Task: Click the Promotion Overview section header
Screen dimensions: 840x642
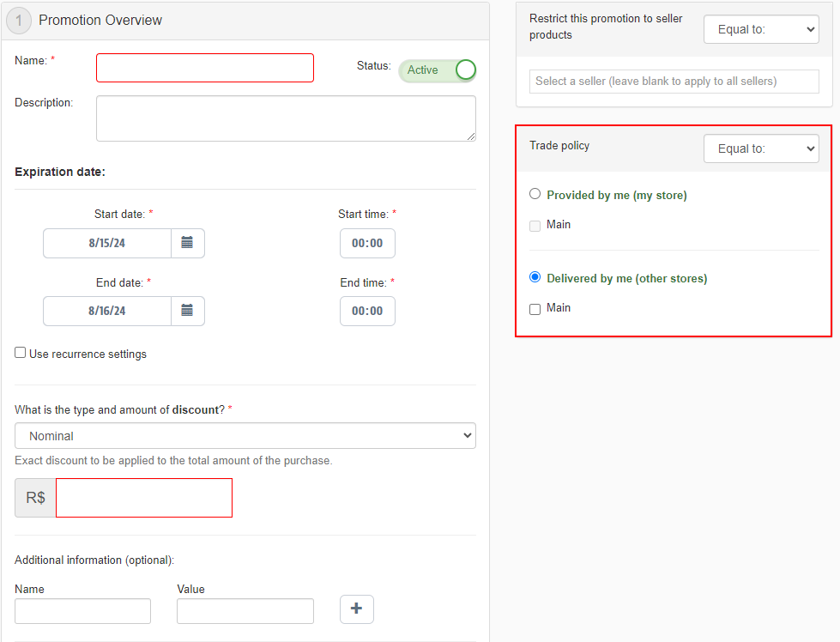Action: pos(100,21)
